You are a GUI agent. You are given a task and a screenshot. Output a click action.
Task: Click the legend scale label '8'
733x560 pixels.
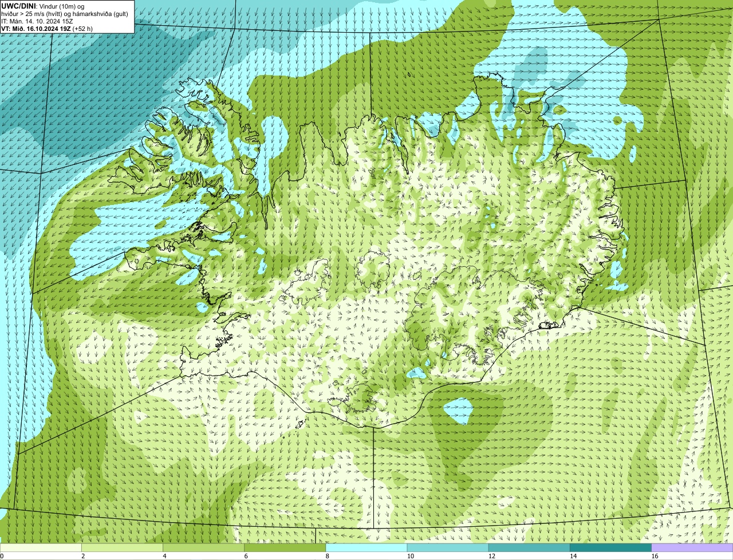(328, 556)
